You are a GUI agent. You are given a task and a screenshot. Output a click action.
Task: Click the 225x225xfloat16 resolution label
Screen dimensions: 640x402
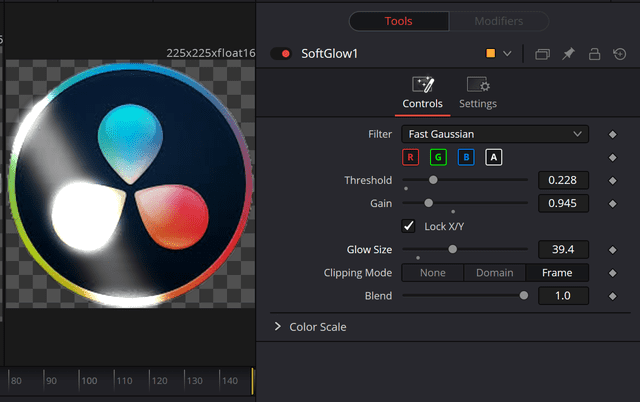coord(211,53)
